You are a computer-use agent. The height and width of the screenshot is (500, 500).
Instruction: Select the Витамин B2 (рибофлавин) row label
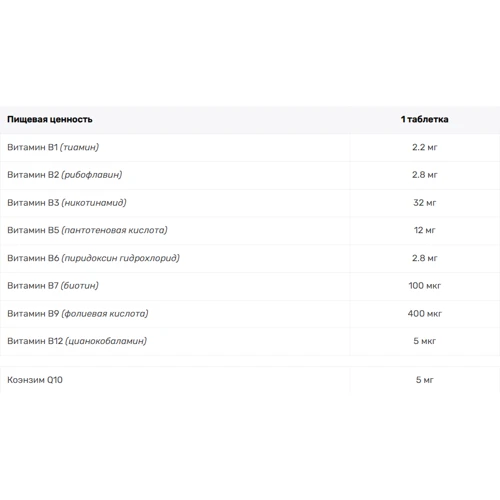pos(65,175)
